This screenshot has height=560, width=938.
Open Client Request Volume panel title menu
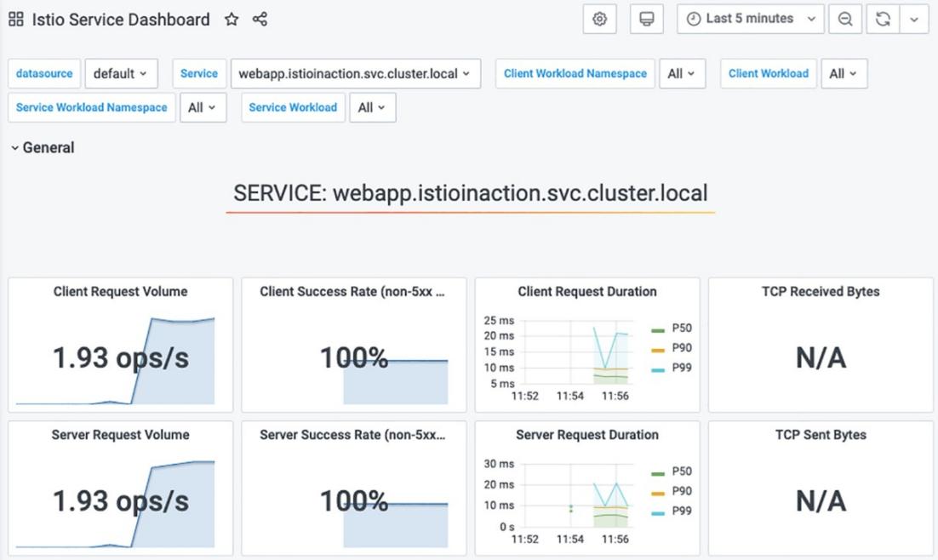[120, 291]
